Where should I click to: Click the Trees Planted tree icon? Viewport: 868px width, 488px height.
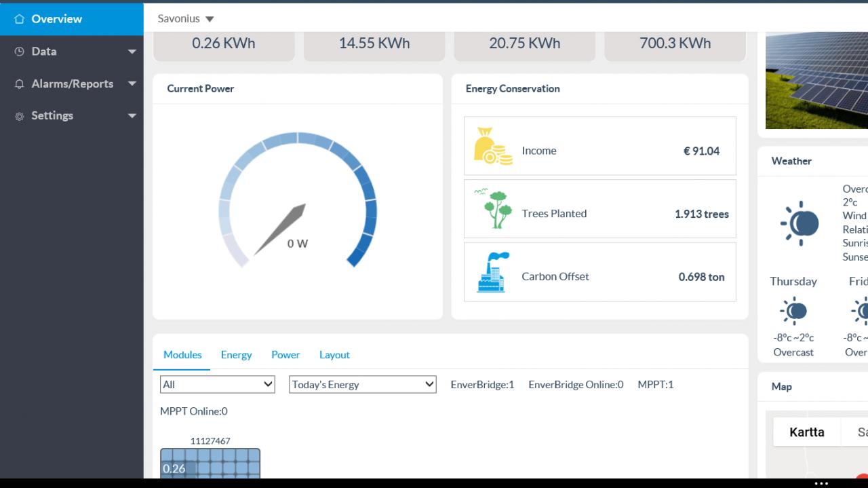pos(494,208)
